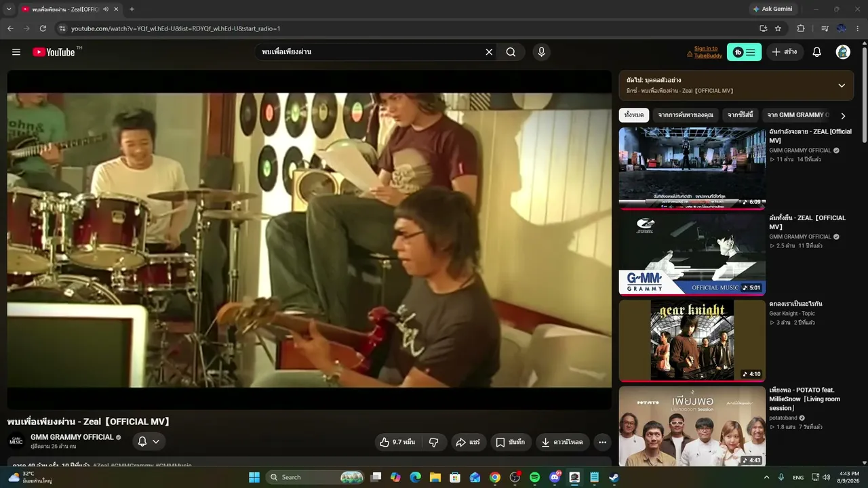Click the create (สร้าง) button
The image size is (868, 488).
(x=785, y=52)
